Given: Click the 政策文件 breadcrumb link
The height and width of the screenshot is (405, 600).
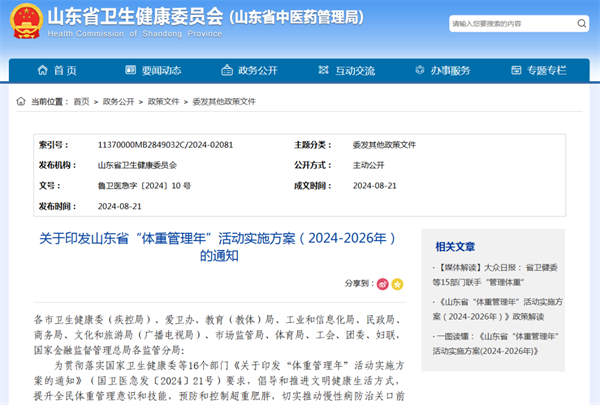Looking at the screenshot, I should [x=164, y=102].
